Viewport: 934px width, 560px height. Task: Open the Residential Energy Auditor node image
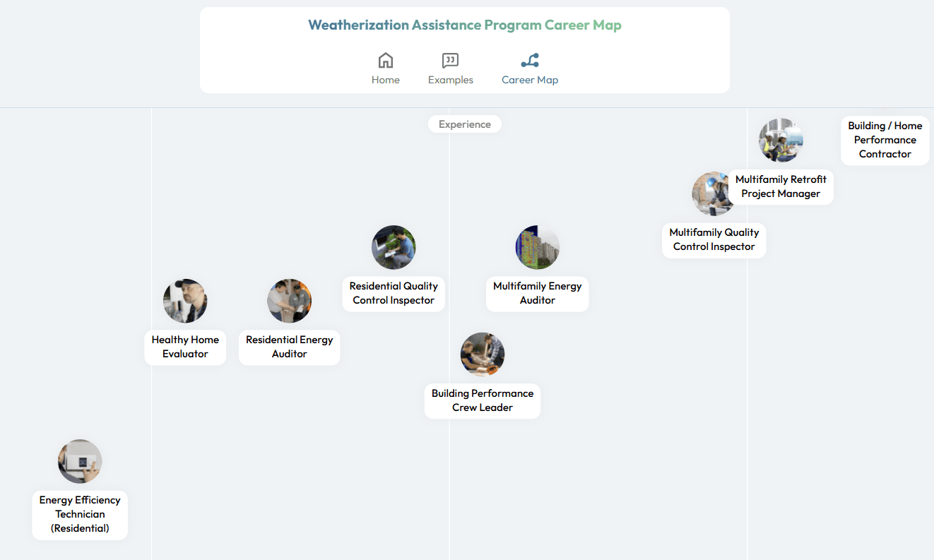[289, 300]
